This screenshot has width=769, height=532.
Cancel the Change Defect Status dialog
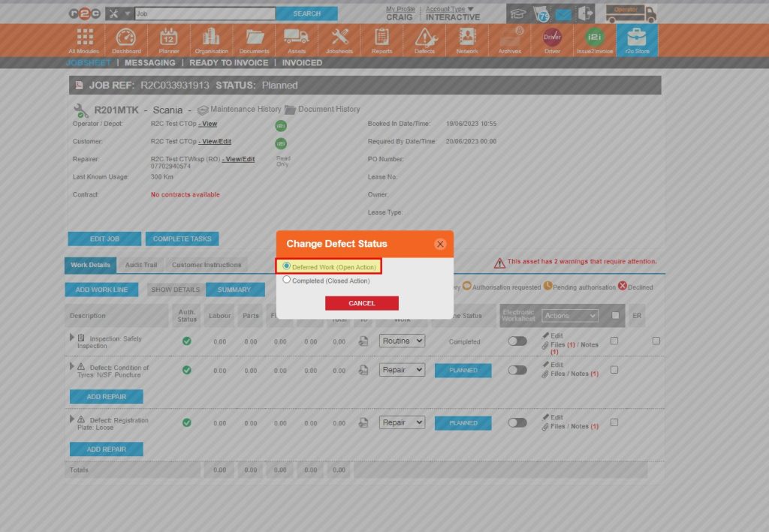tap(362, 302)
